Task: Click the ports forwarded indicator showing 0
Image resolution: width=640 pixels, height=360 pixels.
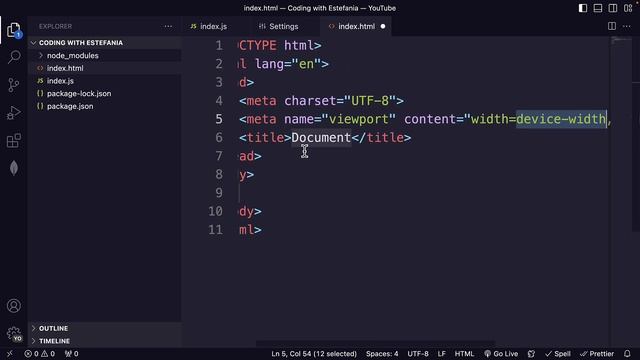Action: coord(71,353)
